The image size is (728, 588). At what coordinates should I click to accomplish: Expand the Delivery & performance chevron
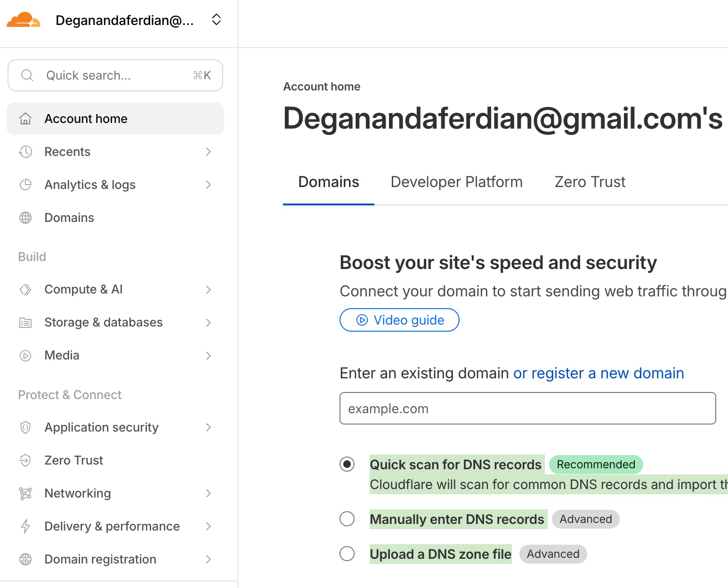[x=208, y=526]
